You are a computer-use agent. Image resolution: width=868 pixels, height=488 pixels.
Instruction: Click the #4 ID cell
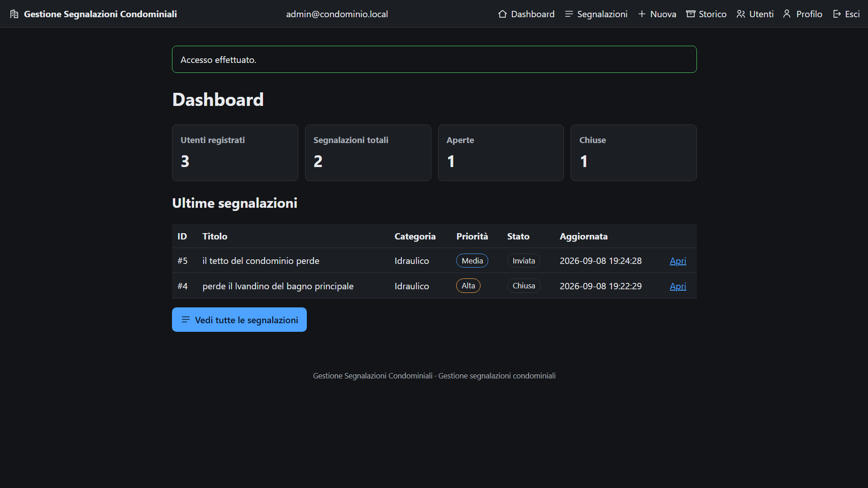pyautogui.click(x=182, y=286)
